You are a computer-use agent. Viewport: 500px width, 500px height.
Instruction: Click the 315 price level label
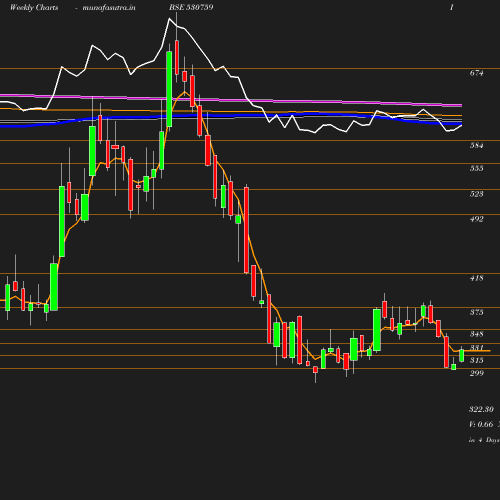pos(476,360)
